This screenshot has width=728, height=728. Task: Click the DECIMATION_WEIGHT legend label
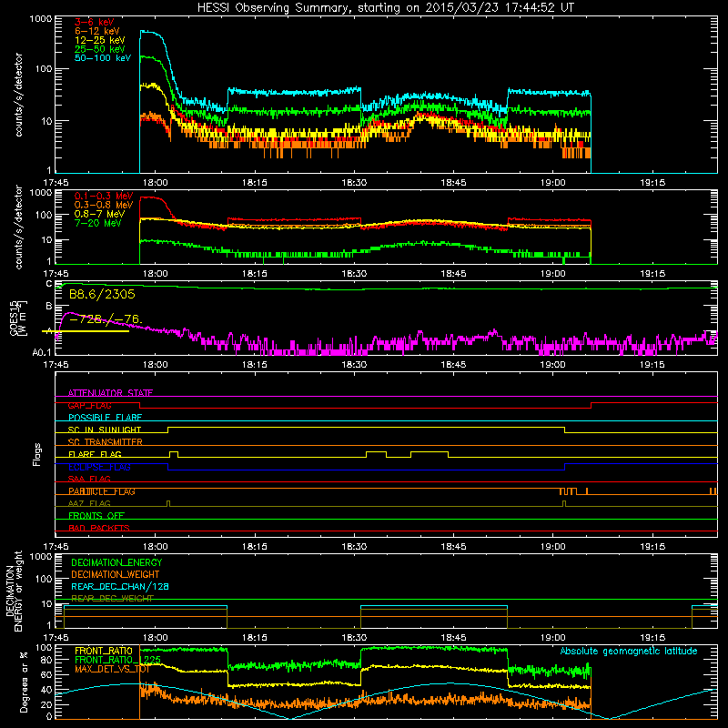coord(116,575)
